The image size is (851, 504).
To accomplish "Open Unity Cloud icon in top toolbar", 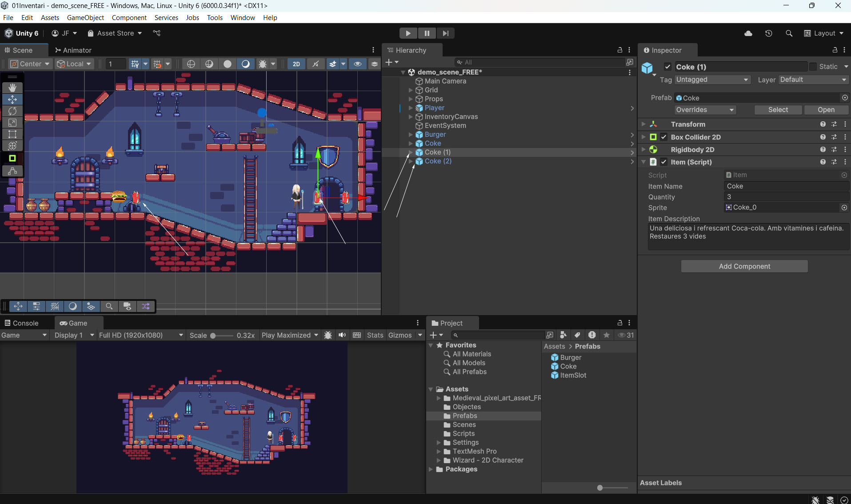I will 748,33.
